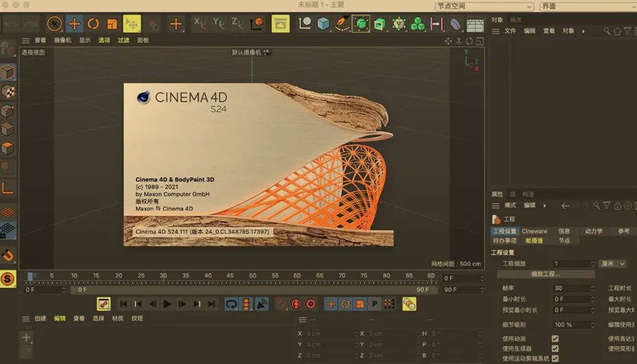
Task: Open viewport 查看 menu
Action: click(40, 40)
